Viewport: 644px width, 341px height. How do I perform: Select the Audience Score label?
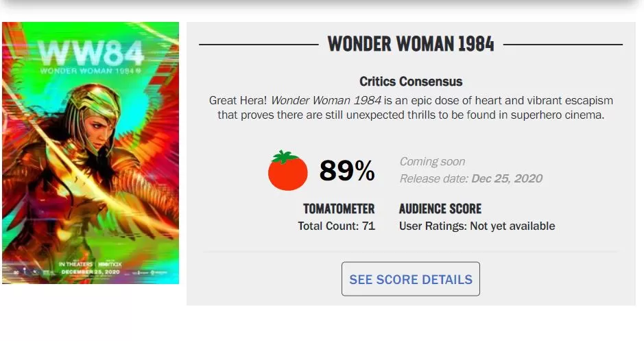(440, 209)
